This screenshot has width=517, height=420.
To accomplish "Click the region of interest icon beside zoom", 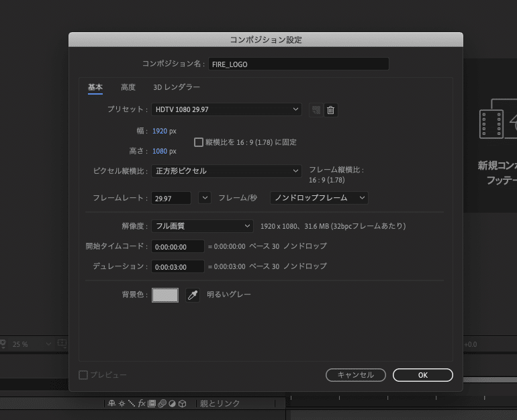I will [62, 344].
